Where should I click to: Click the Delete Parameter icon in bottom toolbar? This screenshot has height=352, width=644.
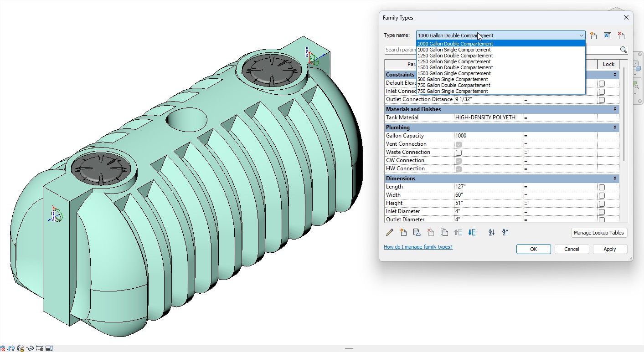pyautogui.click(x=431, y=232)
